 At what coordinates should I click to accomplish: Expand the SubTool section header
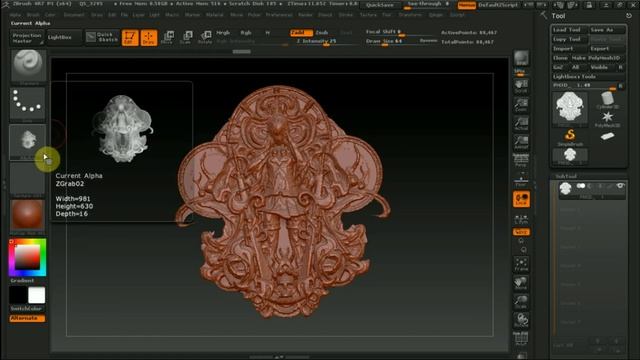pyautogui.click(x=567, y=176)
